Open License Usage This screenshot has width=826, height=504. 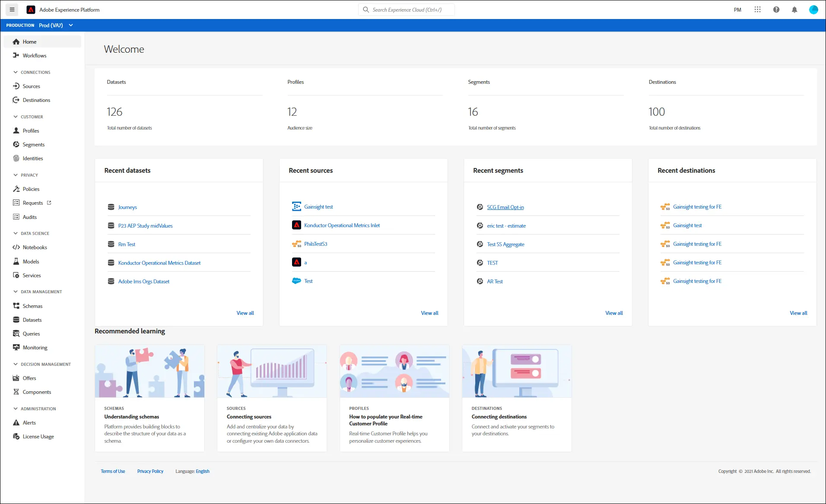pos(38,436)
